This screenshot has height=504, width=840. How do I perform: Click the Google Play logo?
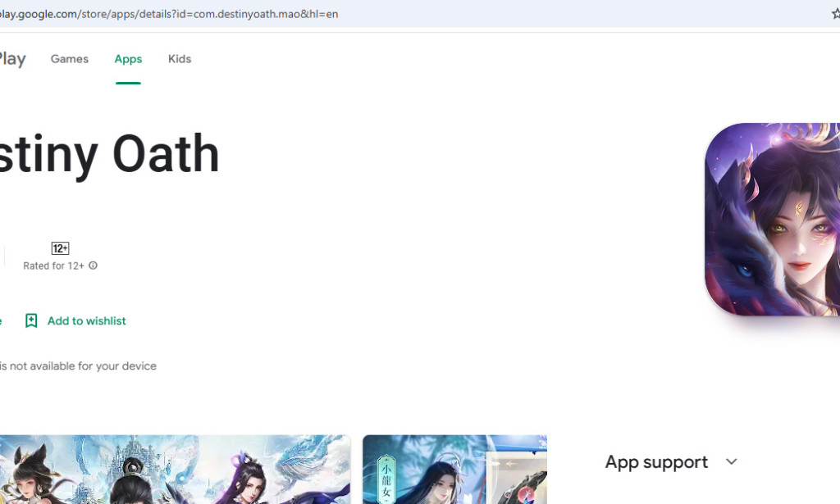(10, 58)
